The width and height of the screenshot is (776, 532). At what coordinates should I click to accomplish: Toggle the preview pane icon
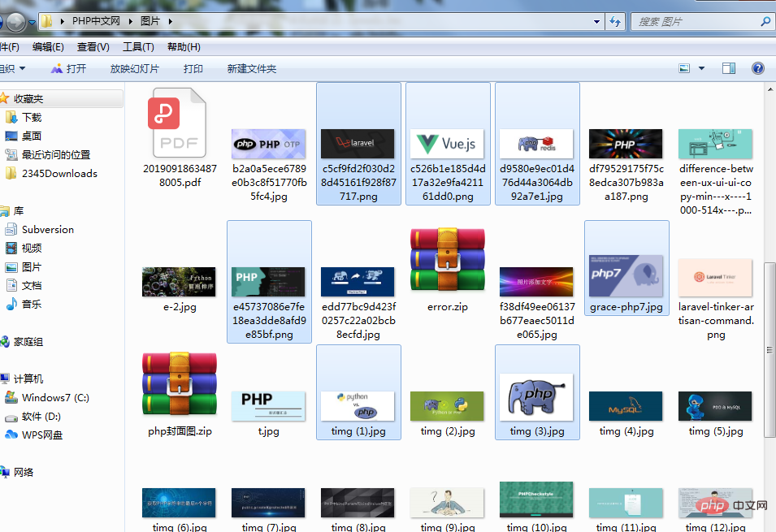coord(729,68)
